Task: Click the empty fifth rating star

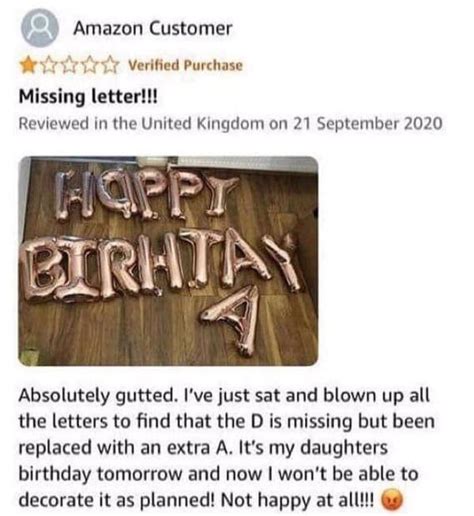Action: (x=110, y=66)
